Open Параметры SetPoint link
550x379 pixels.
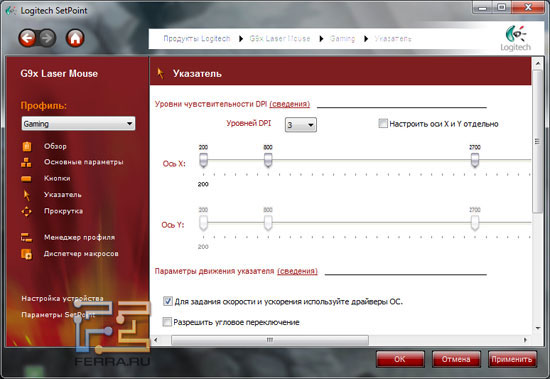[58, 315]
